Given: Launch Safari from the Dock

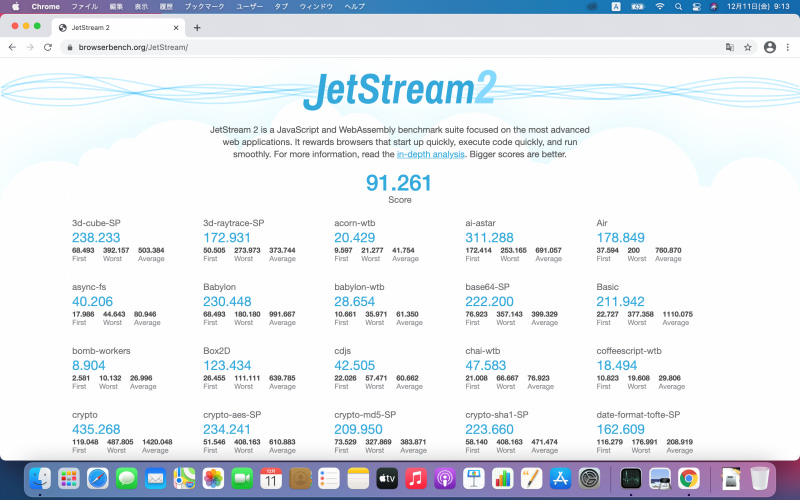Looking at the screenshot, I should (97, 479).
